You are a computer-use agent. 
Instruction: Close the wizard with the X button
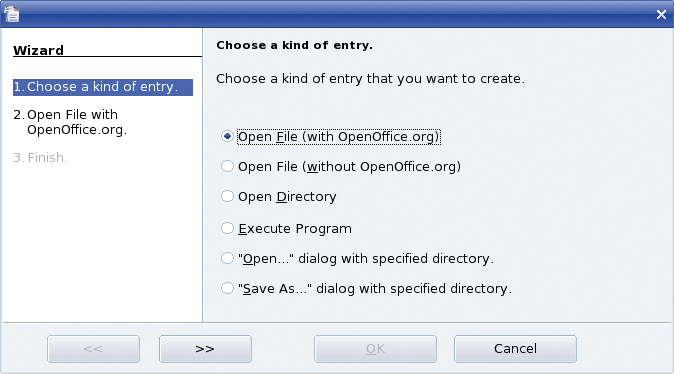tap(661, 15)
